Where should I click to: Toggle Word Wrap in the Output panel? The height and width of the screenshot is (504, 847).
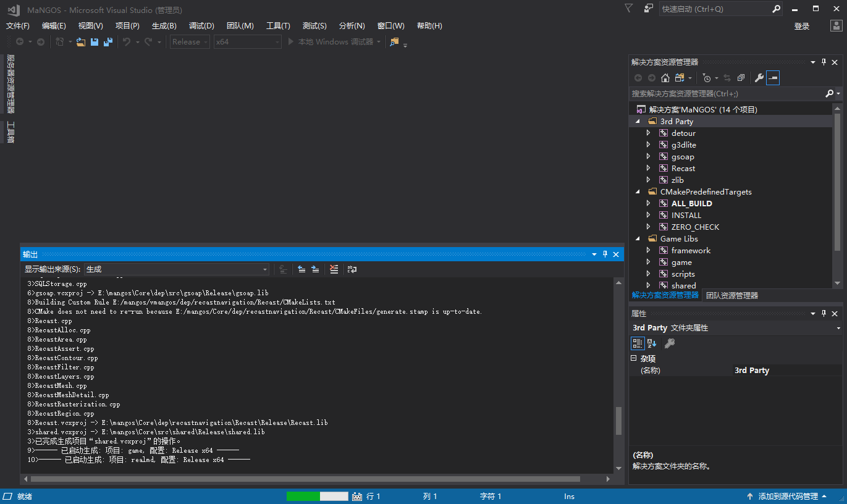tap(352, 269)
